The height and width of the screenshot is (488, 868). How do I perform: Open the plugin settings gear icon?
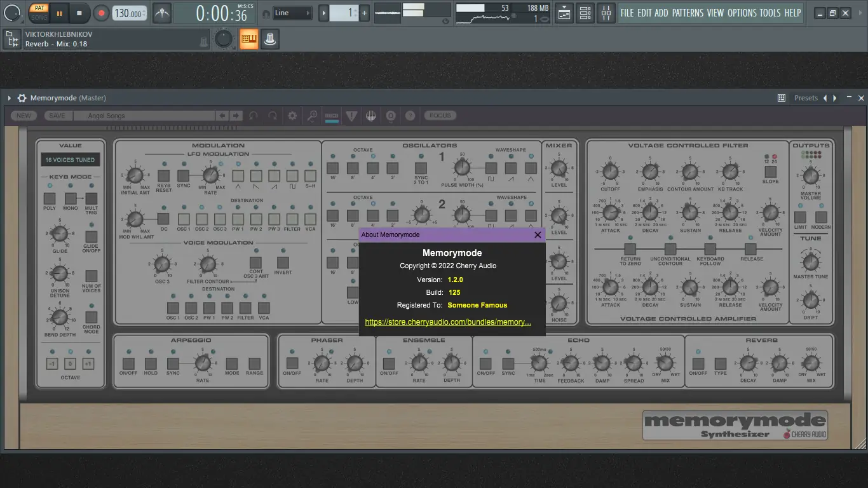[292, 116]
